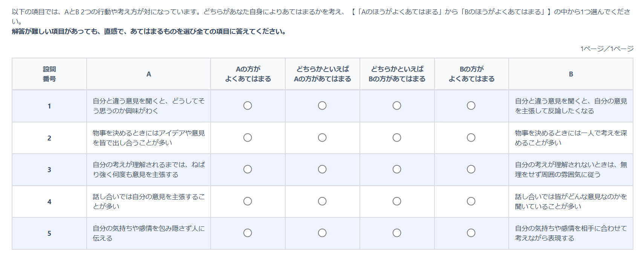644x258 pixels.
Task: Choose 'どちらかといえばBの方があてはまる' for question 3
Action: point(397,169)
